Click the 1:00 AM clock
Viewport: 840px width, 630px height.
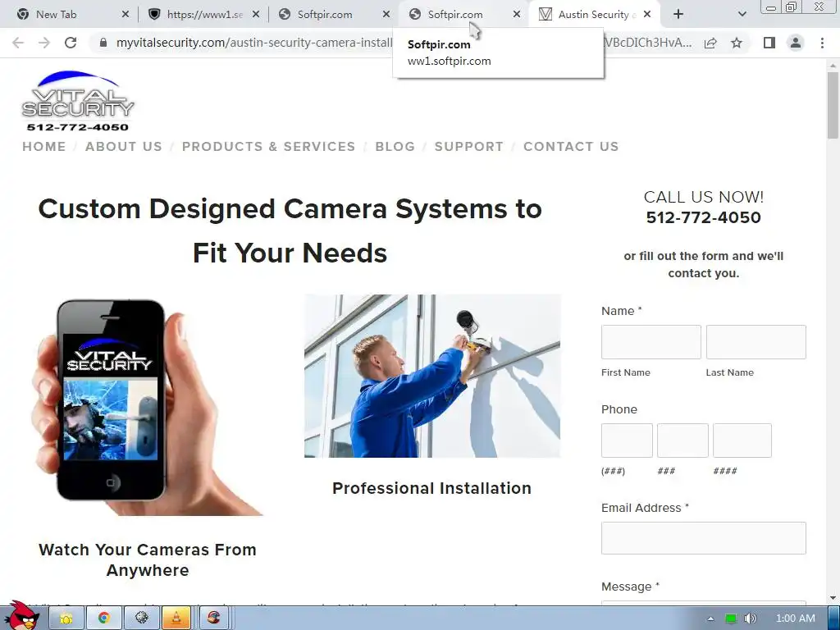pos(796,619)
